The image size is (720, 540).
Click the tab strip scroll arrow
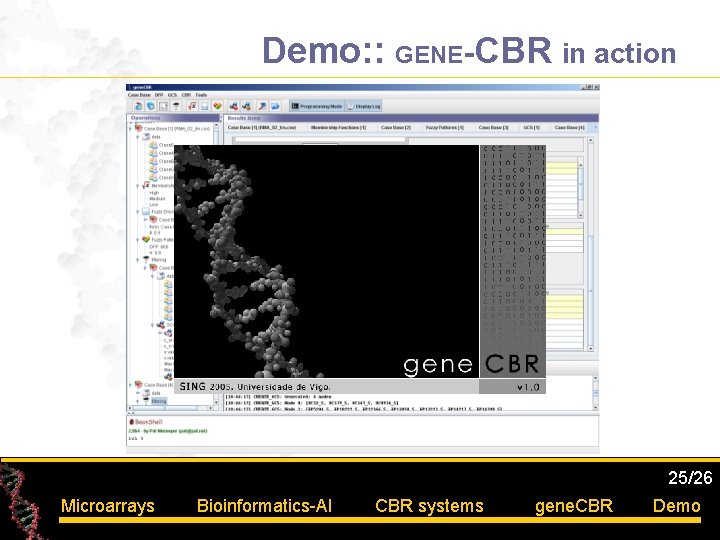point(595,127)
